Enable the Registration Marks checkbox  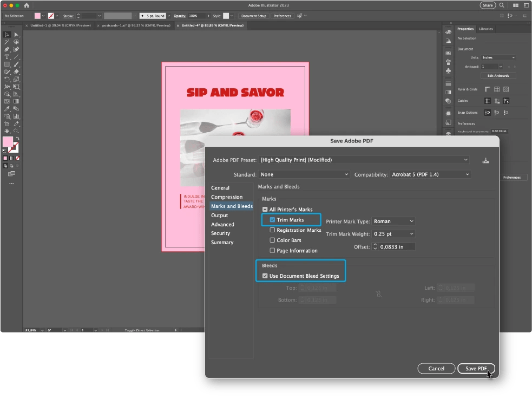point(273,230)
